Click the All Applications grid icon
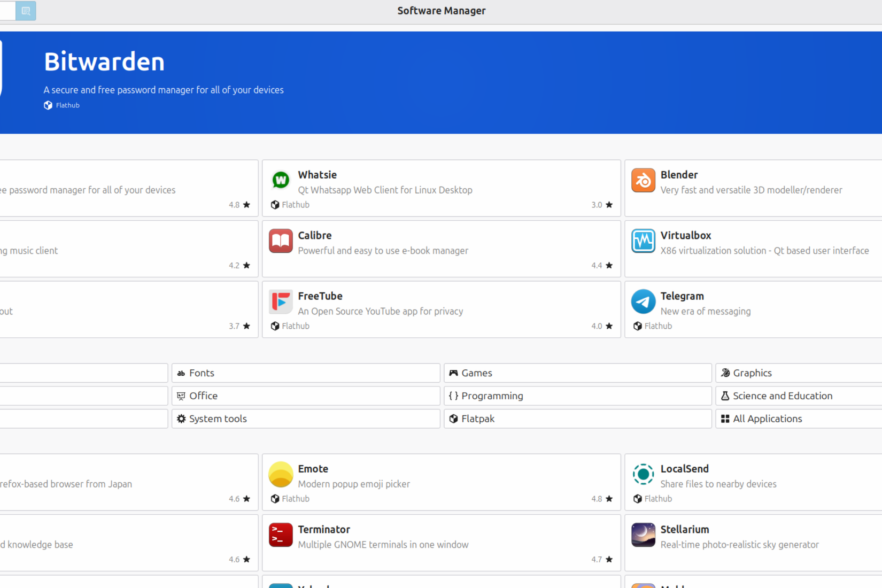This screenshot has width=882, height=588. [x=725, y=419]
